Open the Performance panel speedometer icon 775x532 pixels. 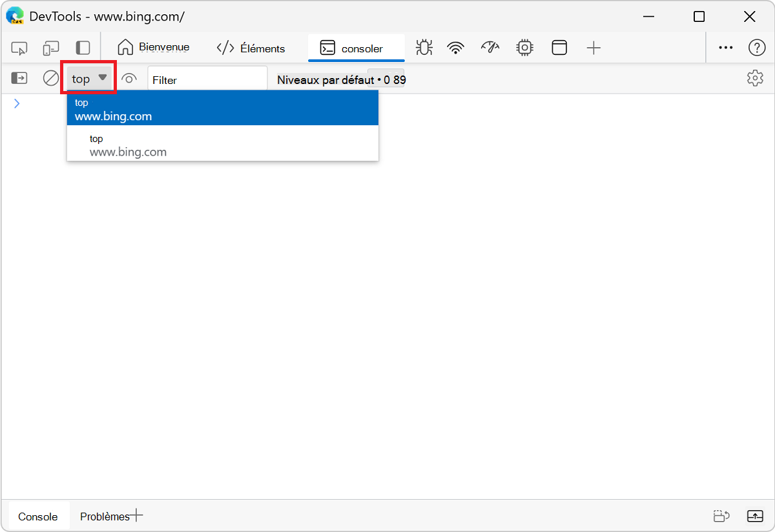[490, 47]
